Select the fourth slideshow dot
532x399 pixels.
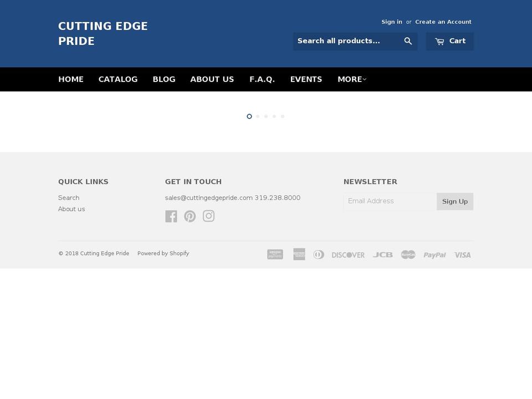pyautogui.click(x=274, y=116)
